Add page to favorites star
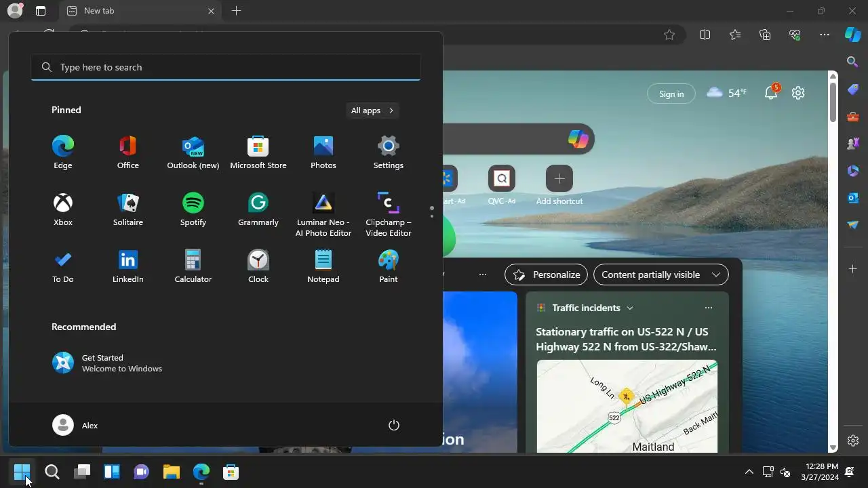 (669, 35)
